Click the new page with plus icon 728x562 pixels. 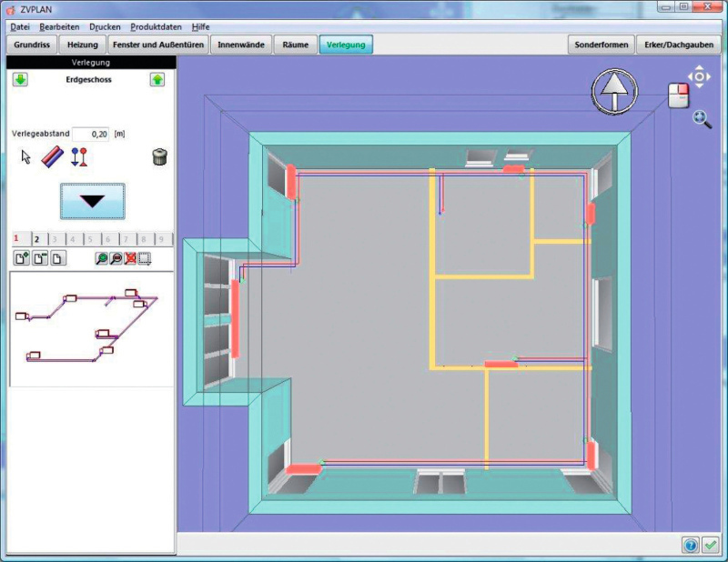21,258
